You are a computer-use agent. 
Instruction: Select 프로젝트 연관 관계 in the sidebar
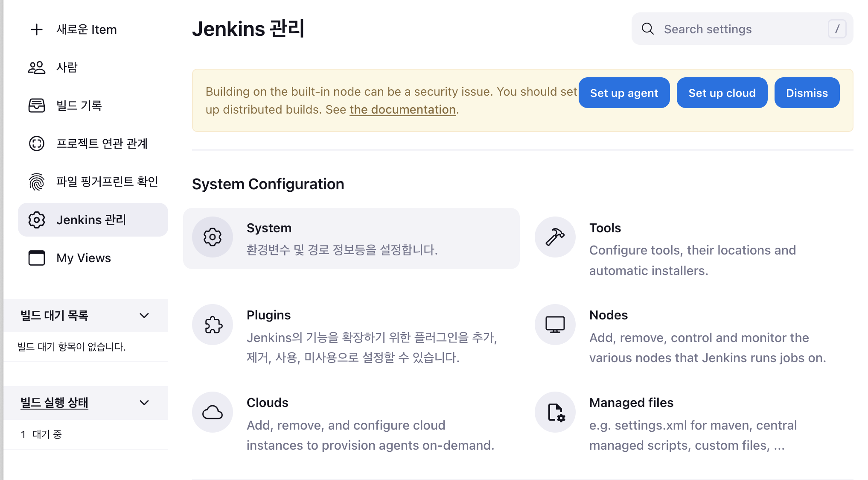point(102,143)
